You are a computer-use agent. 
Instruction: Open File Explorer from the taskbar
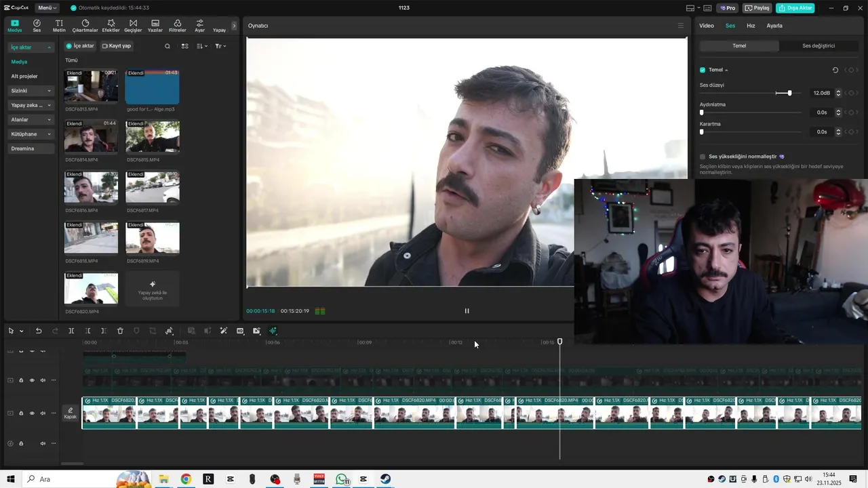pyautogui.click(x=163, y=479)
